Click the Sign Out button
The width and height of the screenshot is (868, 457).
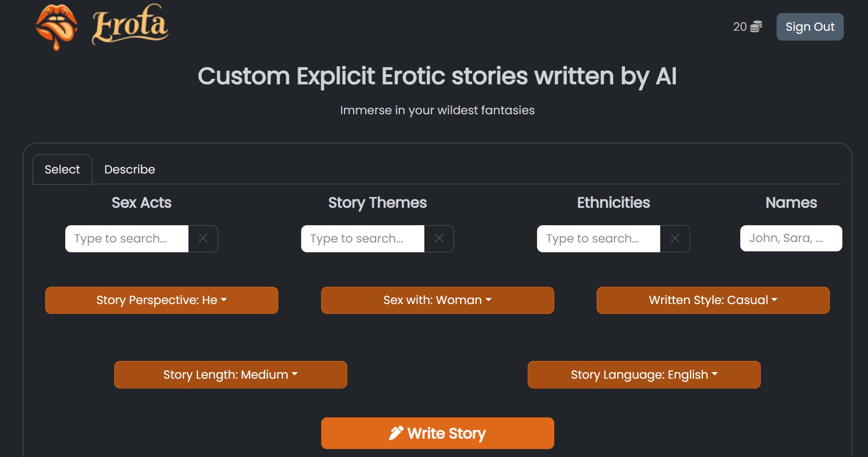point(810,27)
